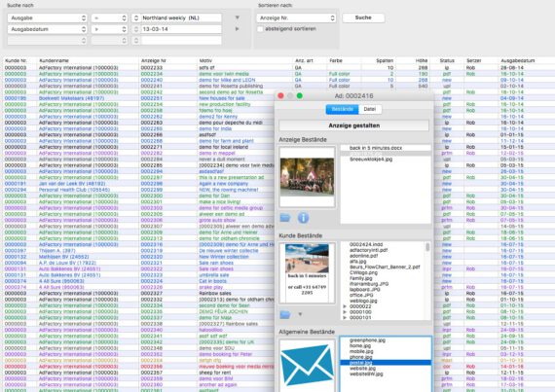The width and height of the screenshot is (555, 392).
Task: Select file back in 5 minutes.docx
Action: click(376, 148)
